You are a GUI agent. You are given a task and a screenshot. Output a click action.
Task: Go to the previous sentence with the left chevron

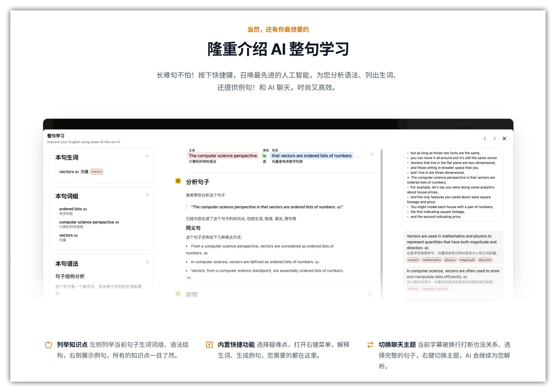[485, 138]
